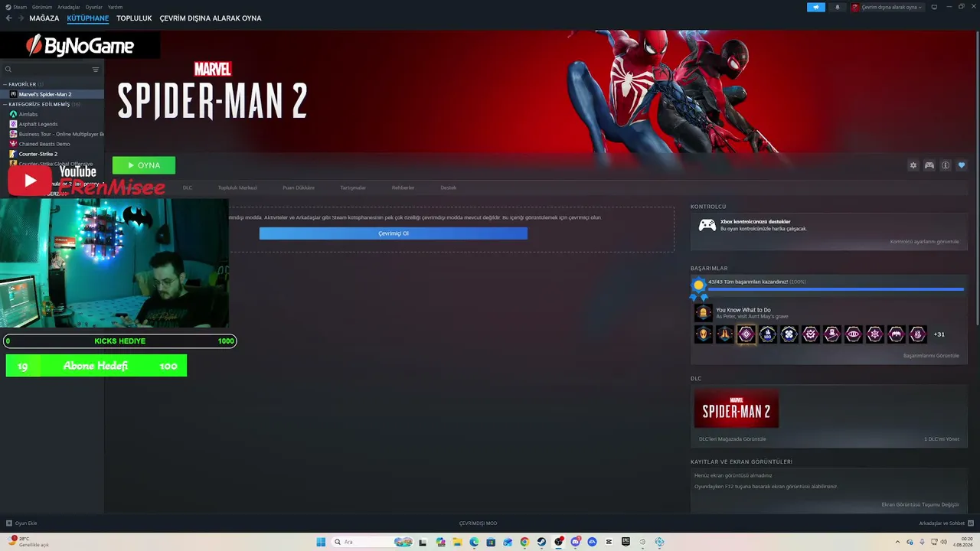Open the Puan Dükkânı tab
980x551 pixels.
coord(299,187)
